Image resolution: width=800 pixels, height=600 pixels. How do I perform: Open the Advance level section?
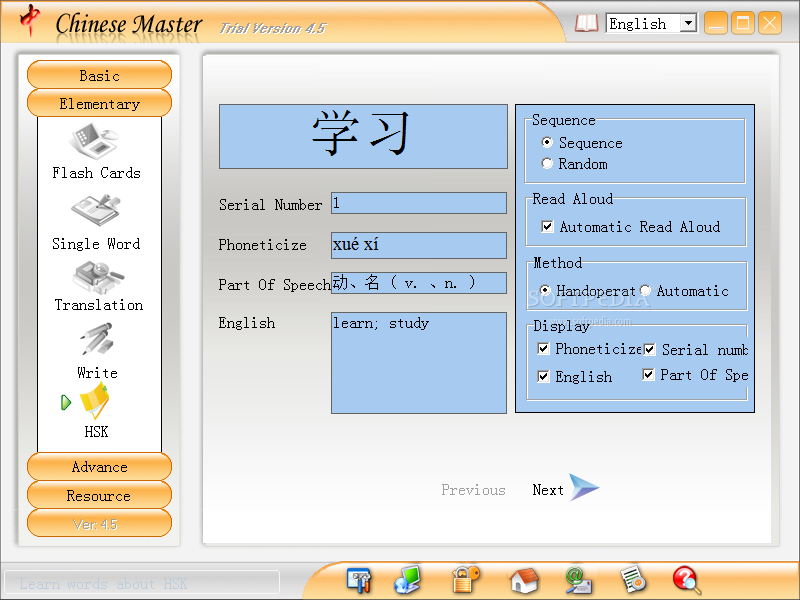coord(99,467)
